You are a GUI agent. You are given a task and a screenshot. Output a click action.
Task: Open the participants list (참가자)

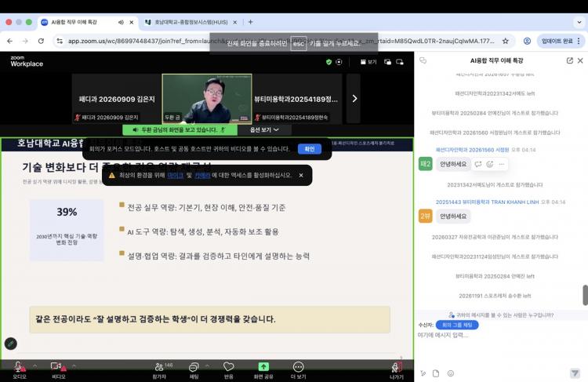[x=159, y=367]
